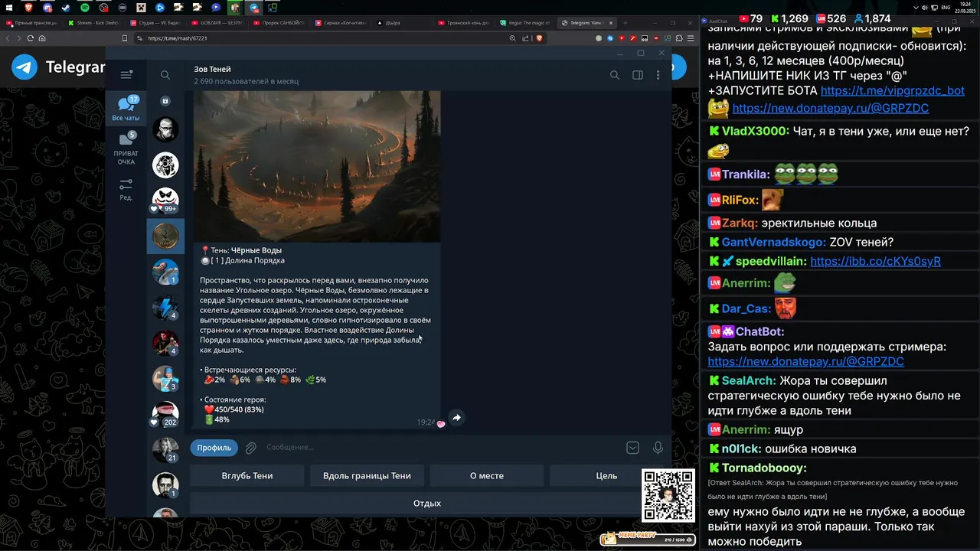Reload the page in the browser
Viewport: 980px width, 551px height.
coord(31,38)
